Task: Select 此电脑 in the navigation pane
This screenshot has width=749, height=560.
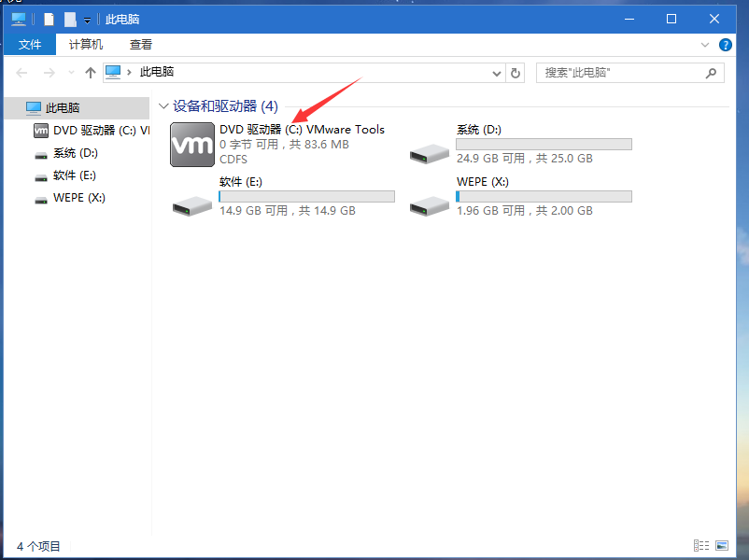Action: click(x=77, y=108)
